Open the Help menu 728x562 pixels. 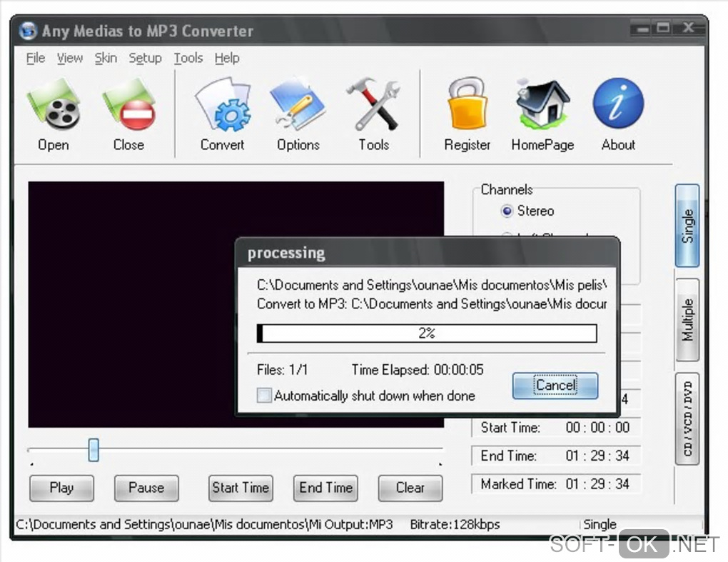[x=227, y=58]
